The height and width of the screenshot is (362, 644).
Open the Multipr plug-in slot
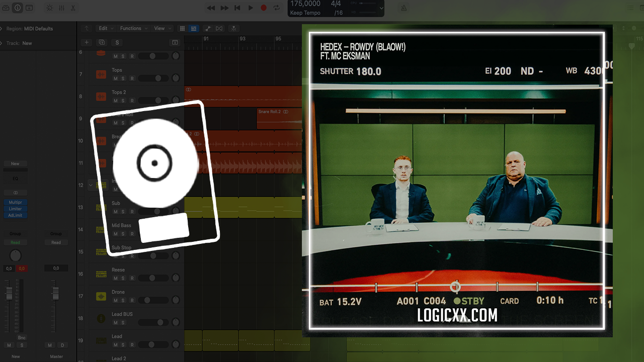coord(15,202)
